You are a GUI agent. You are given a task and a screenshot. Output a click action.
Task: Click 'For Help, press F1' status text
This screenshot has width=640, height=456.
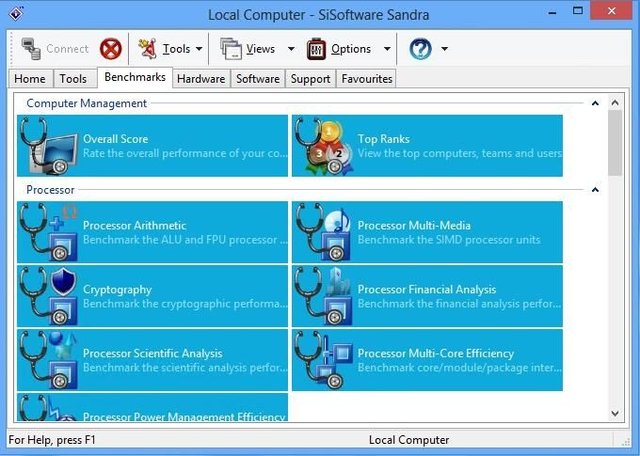point(51,440)
